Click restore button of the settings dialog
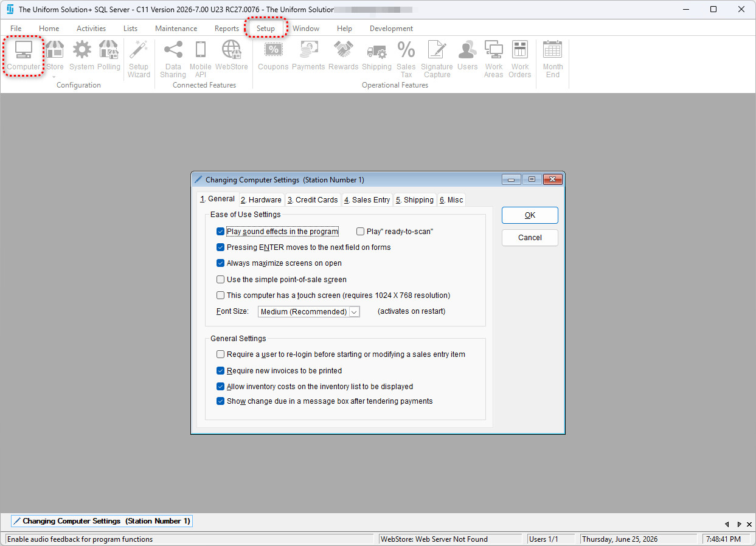756x546 pixels. (x=532, y=179)
